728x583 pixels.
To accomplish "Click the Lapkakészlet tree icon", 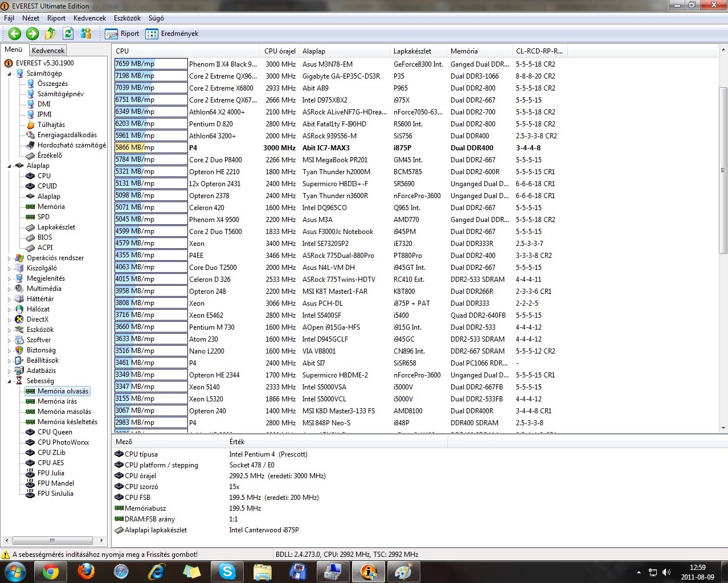I will tap(30, 227).
